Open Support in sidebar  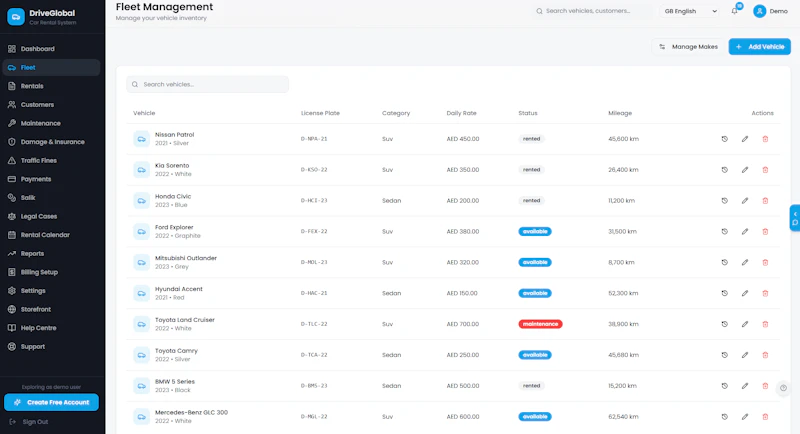51,347
